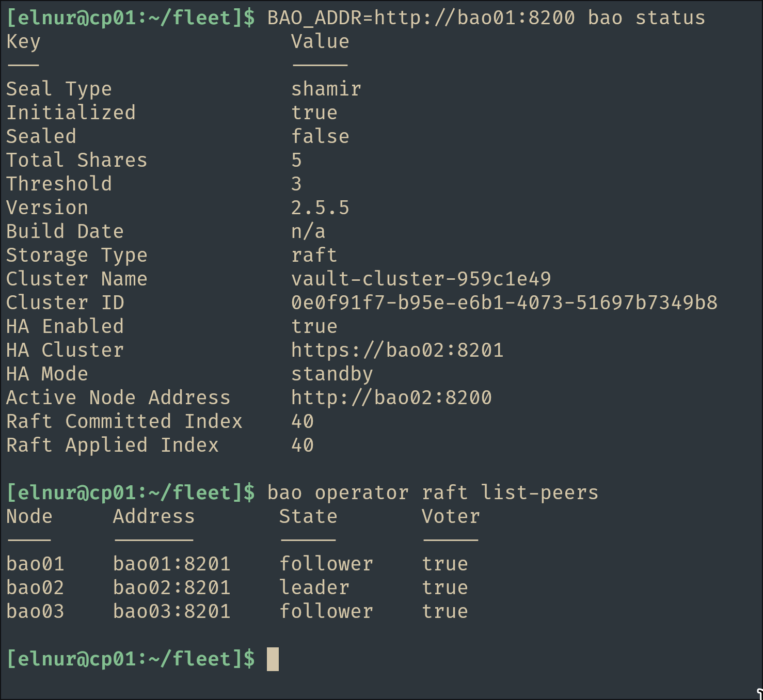Click the BAO_ADDR=http://bao01:8200 variable text
763x700 pixels.
(x=421, y=18)
